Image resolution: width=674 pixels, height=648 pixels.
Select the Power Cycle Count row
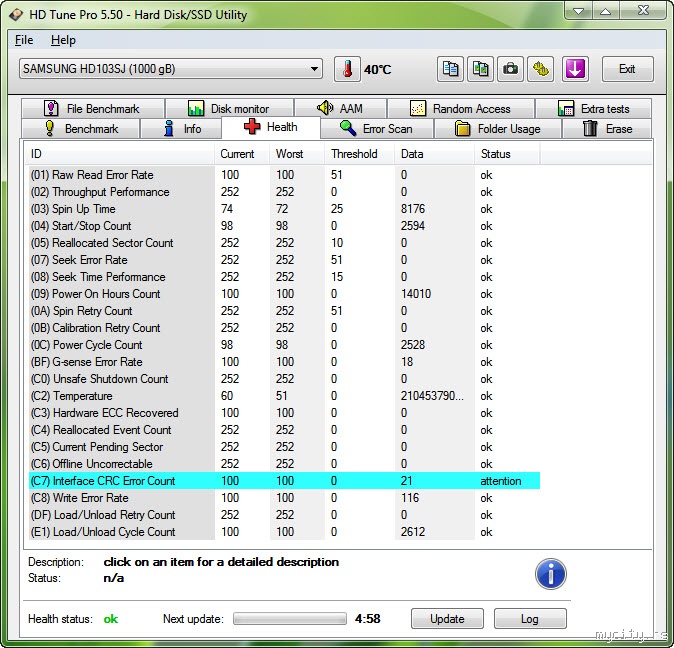(x=285, y=345)
